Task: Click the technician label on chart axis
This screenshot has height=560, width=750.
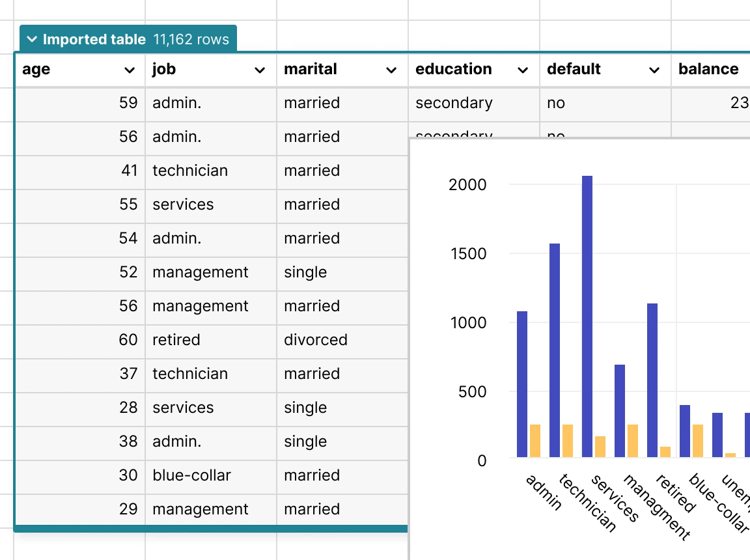Action: 587,503
